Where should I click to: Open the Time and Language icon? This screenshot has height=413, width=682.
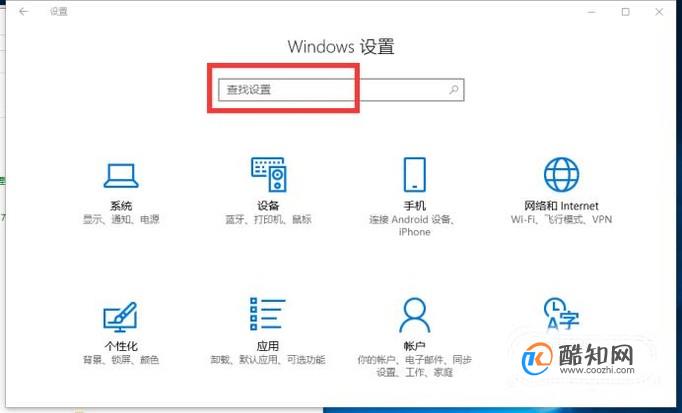(561, 313)
